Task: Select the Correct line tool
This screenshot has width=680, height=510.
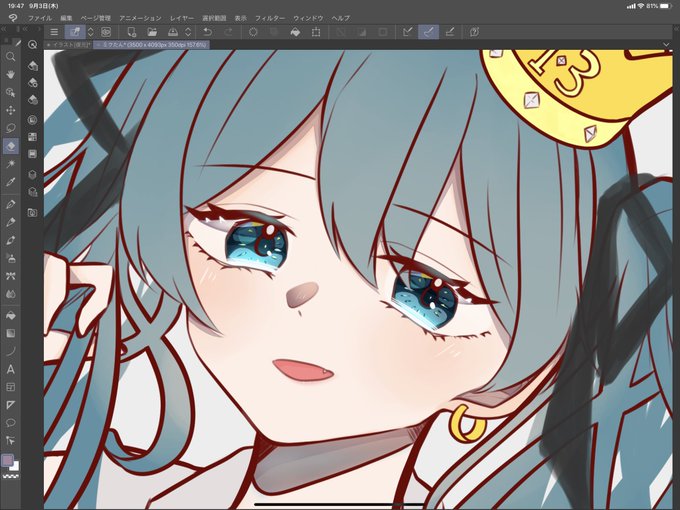Action: [x=11, y=441]
